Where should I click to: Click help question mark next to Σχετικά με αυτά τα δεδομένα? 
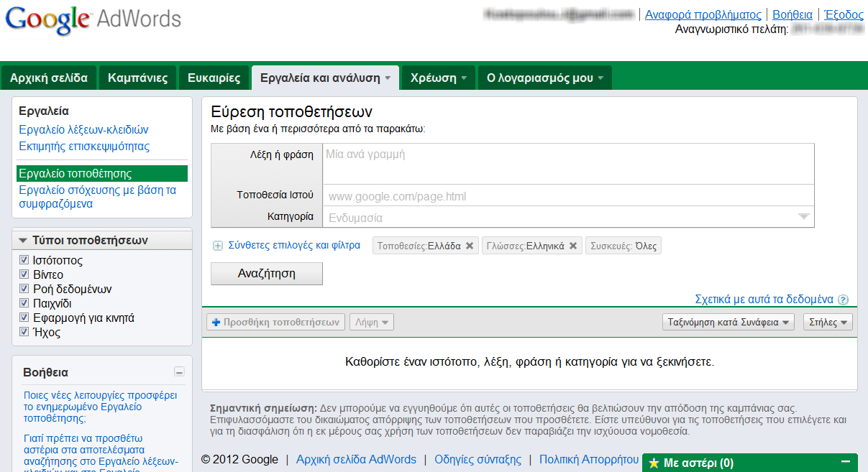click(844, 300)
